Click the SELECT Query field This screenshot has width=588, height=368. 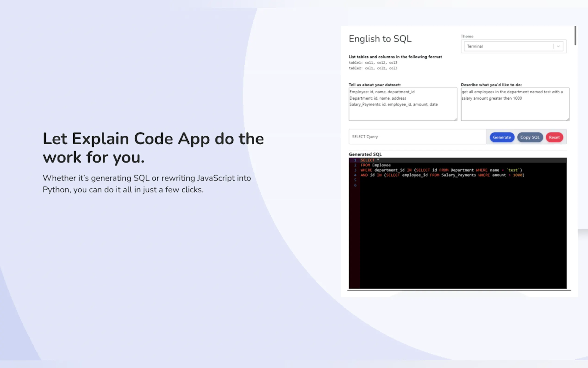[x=417, y=137]
